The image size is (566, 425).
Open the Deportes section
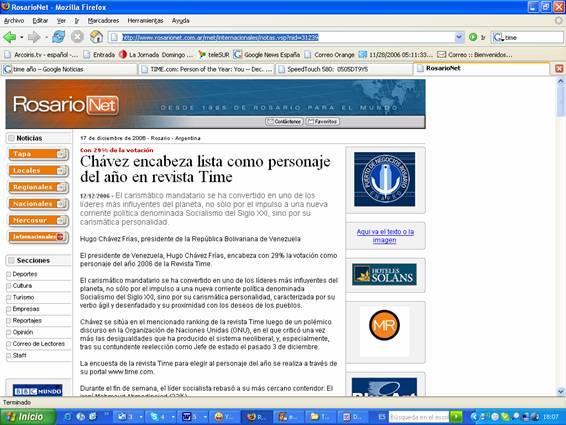click(25, 274)
